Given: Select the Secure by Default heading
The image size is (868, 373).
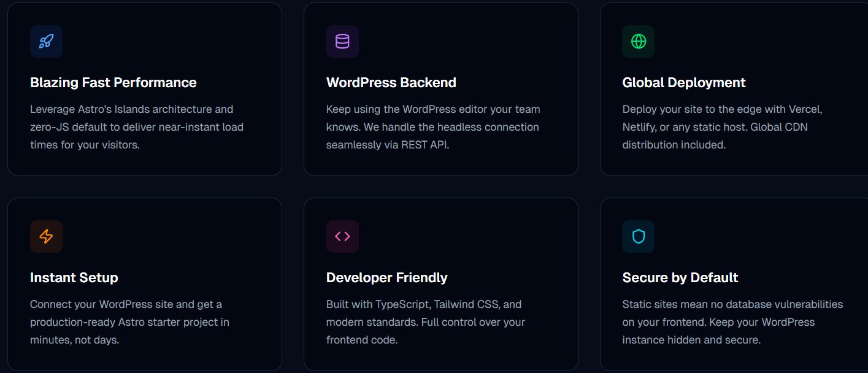Looking at the screenshot, I should 680,278.
